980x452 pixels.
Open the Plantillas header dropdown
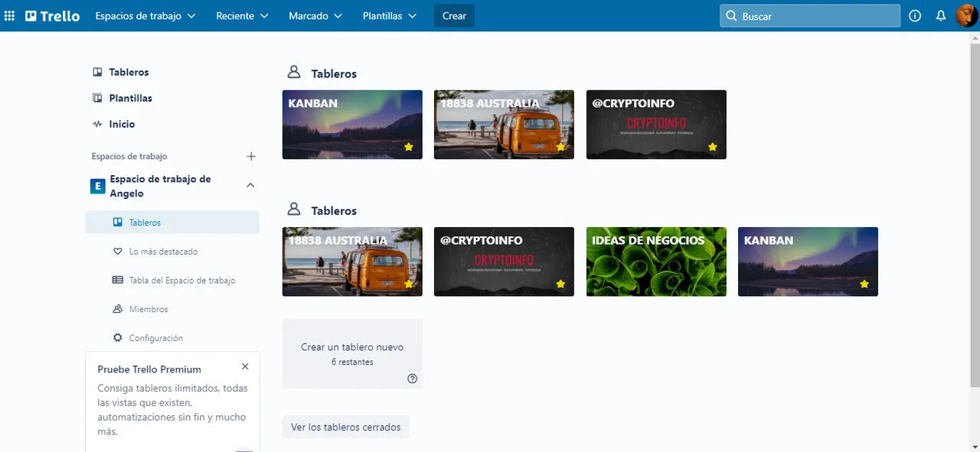pos(390,16)
